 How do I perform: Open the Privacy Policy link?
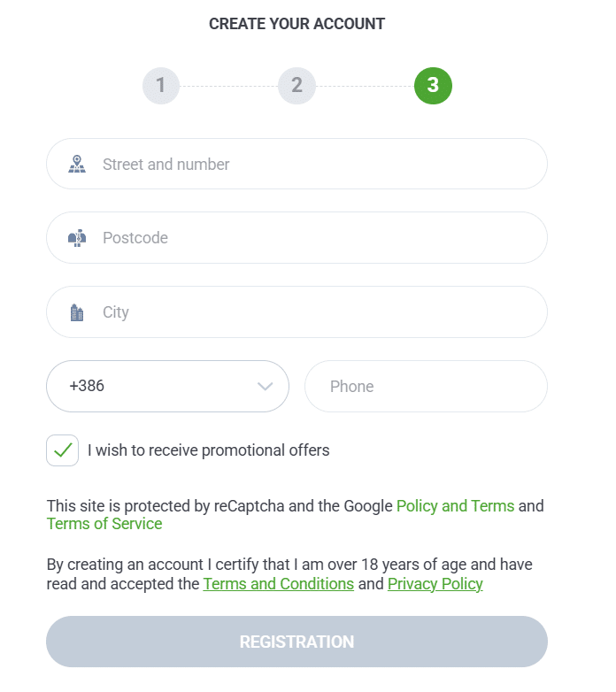click(435, 583)
